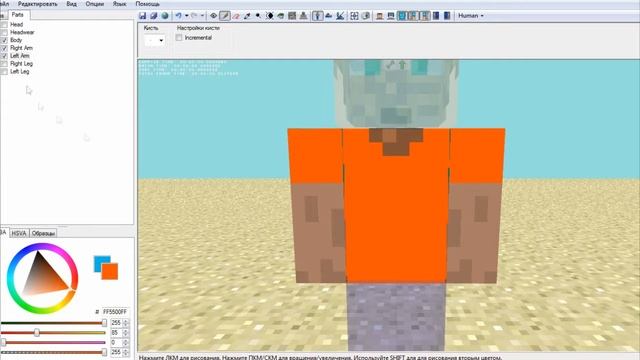The image size is (640, 360).
Task: Select the pink Eraser tool
Action: [236, 16]
